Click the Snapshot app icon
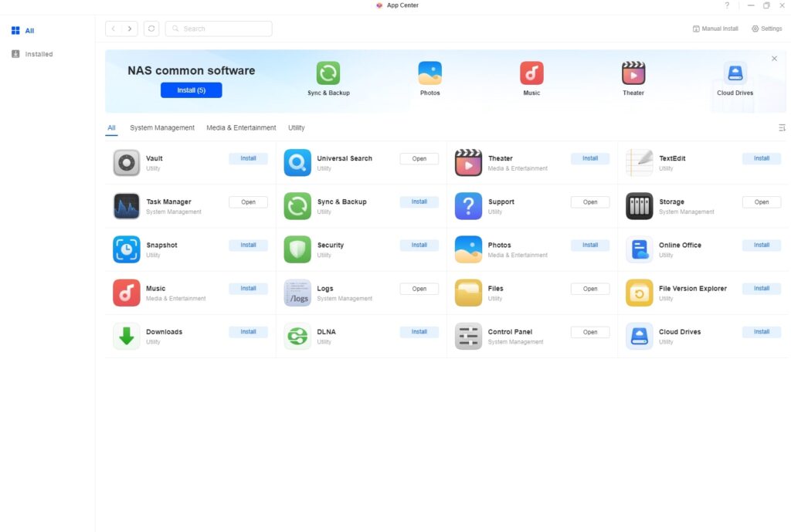This screenshot has width=791, height=532. (x=127, y=249)
